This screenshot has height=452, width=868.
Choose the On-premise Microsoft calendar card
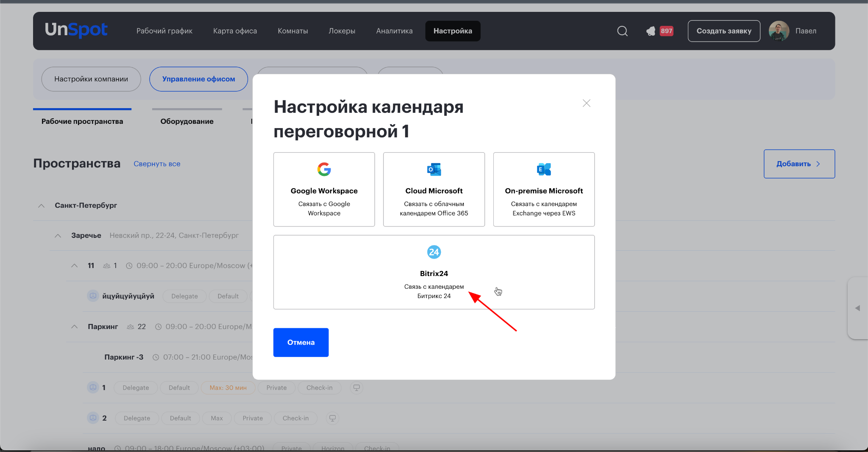coord(544,190)
